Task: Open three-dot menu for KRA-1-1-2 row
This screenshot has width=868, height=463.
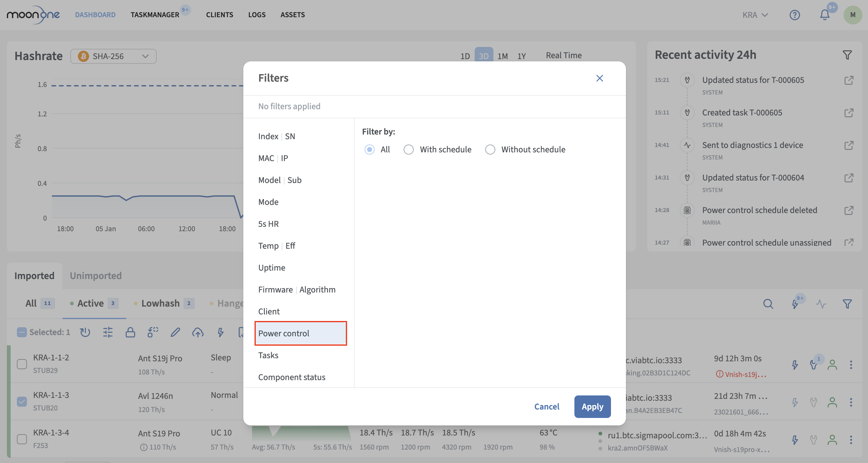Action: click(851, 364)
